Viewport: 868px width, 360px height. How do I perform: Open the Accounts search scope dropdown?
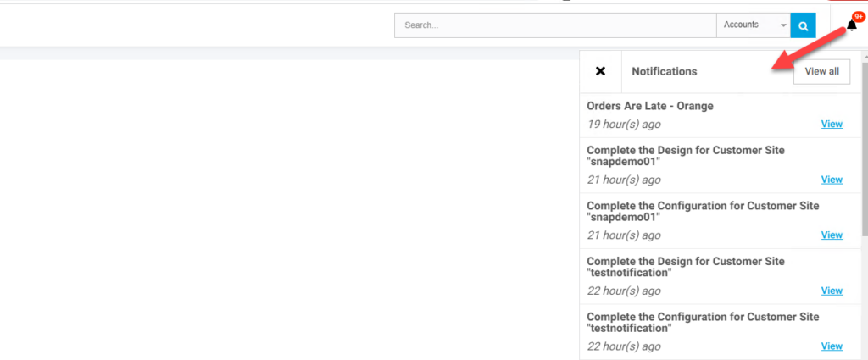[x=754, y=25]
